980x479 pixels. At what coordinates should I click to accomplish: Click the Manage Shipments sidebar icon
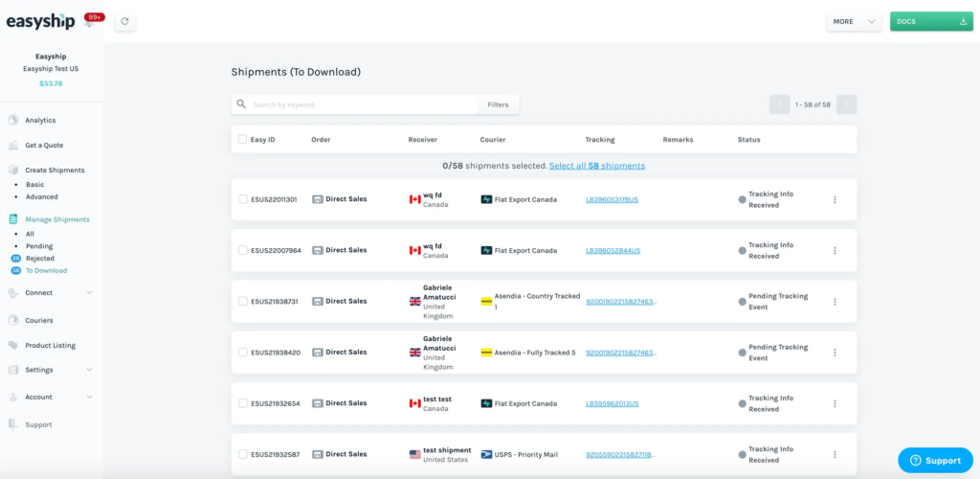(x=13, y=219)
